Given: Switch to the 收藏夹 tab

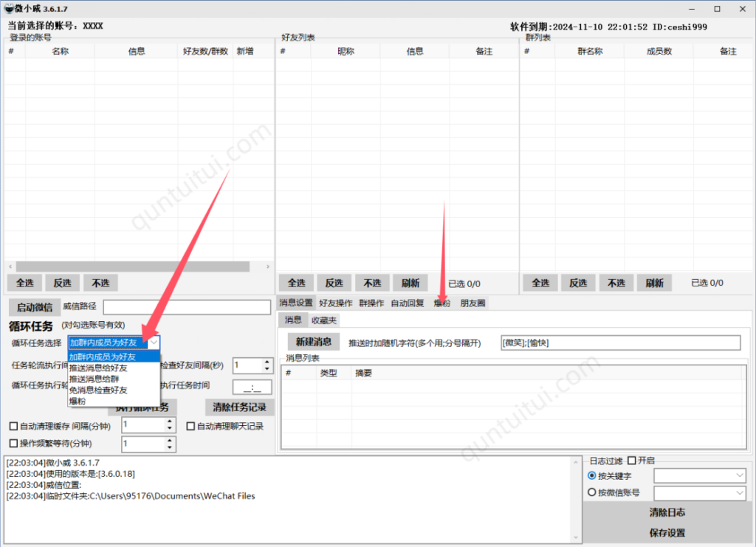Looking at the screenshot, I should (x=323, y=320).
